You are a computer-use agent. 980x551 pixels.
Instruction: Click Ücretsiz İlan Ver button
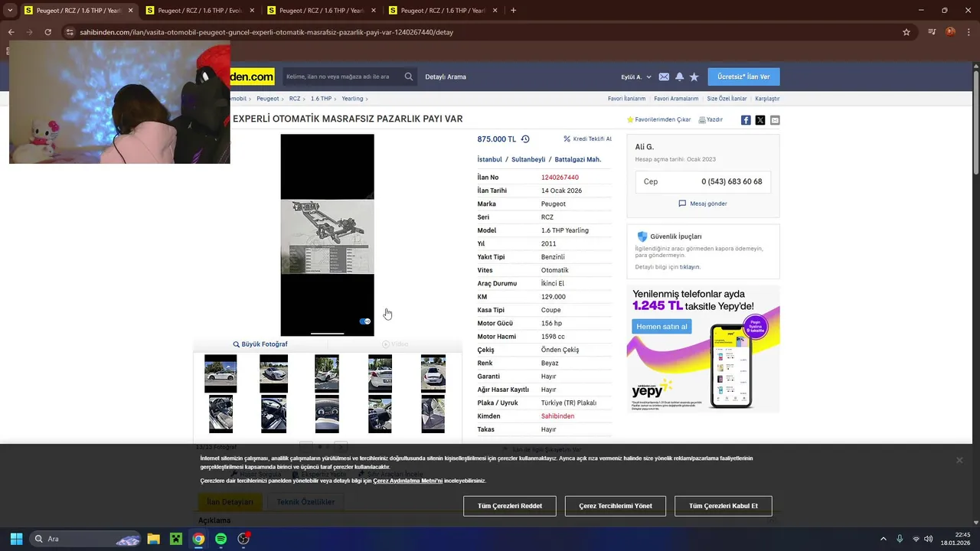pos(743,77)
